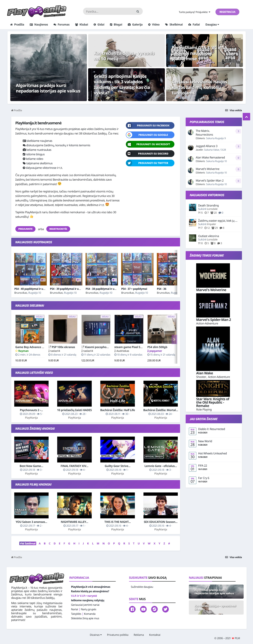
Task: Join with Discord button
Action: [x=150, y=154]
